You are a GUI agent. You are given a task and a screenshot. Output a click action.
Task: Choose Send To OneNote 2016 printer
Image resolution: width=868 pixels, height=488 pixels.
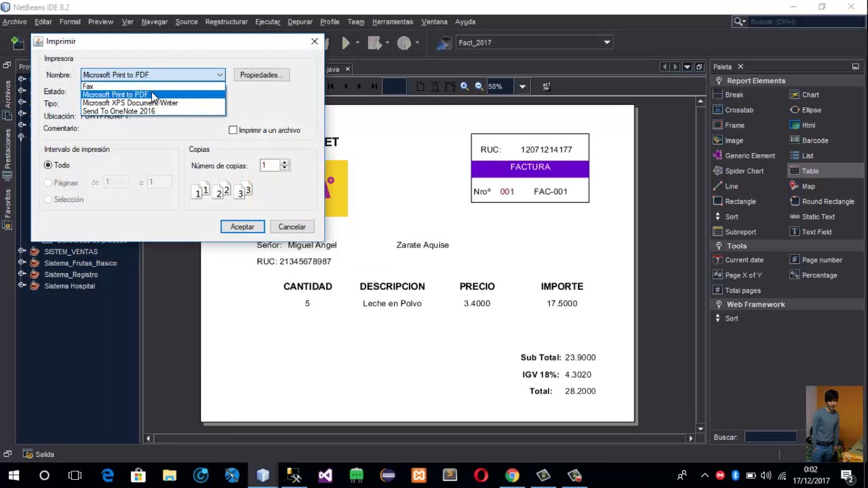coord(153,111)
